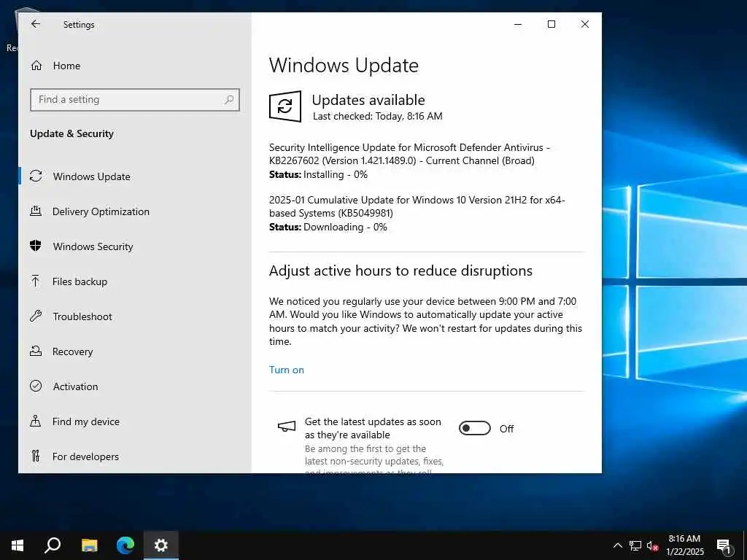Click in the Find a setting box

[x=135, y=99]
